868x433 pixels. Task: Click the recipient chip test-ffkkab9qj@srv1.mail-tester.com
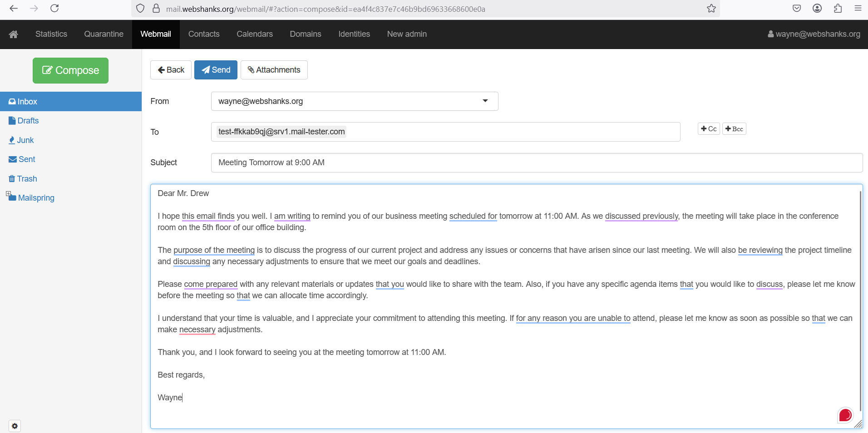pos(281,132)
